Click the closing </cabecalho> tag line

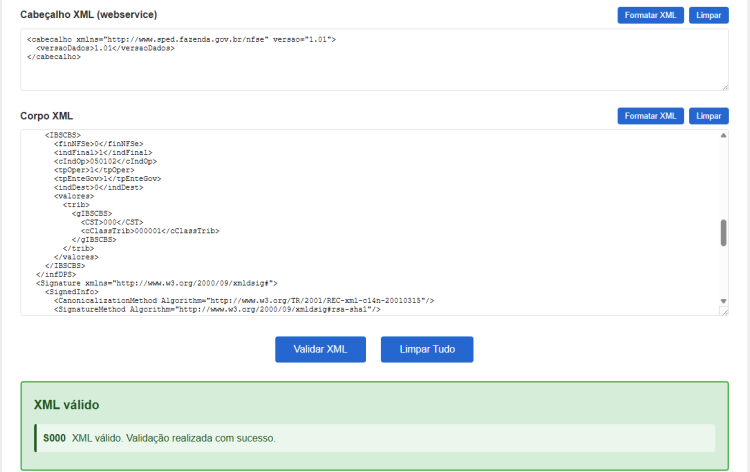click(x=54, y=57)
